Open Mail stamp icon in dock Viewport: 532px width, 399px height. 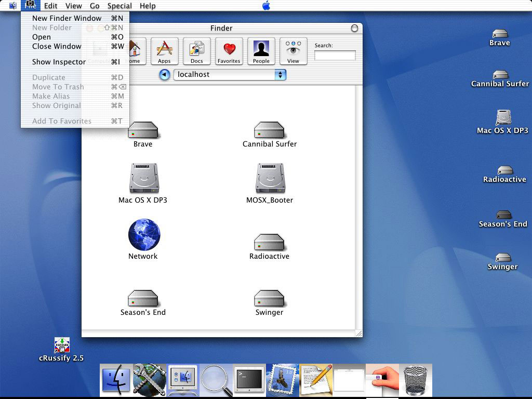282,380
